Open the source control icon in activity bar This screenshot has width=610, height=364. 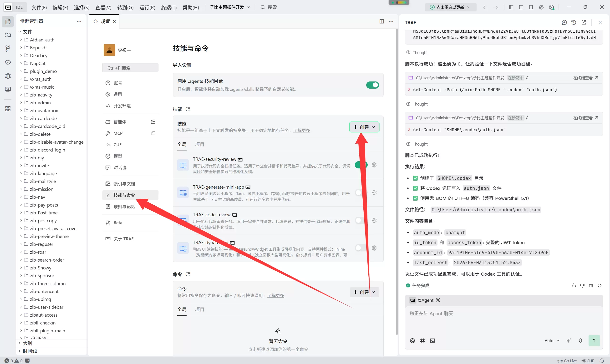8,49
